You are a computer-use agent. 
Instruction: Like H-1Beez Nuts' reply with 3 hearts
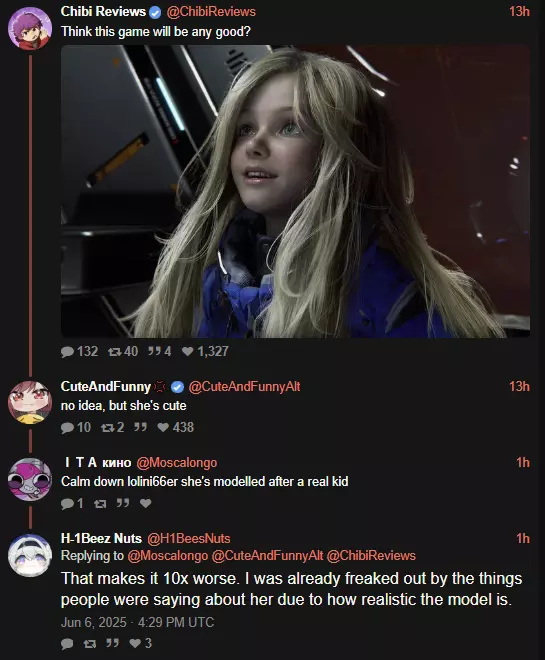[x=141, y=643]
